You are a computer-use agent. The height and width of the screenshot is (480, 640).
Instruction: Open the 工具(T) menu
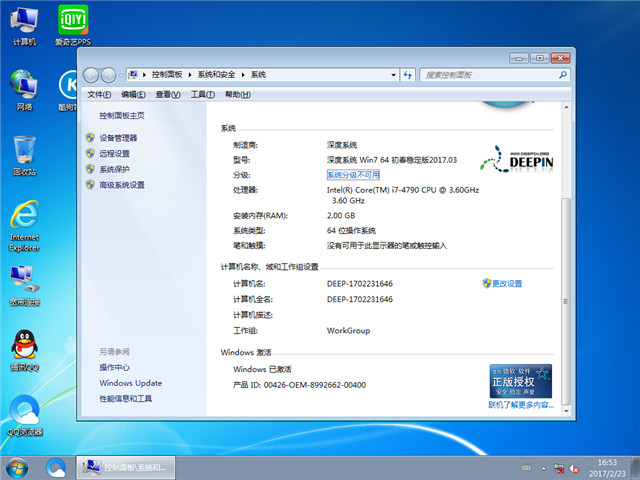pos(202,94)
